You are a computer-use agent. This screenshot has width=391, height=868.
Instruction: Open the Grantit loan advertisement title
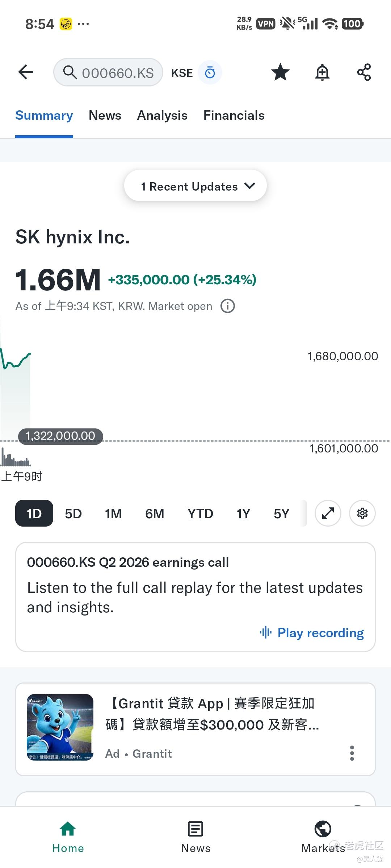point(213,714)
